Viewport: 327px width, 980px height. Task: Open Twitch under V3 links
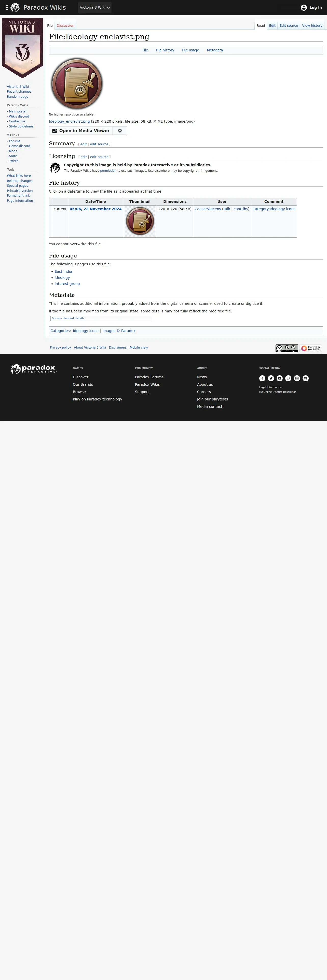coord(14,161)
